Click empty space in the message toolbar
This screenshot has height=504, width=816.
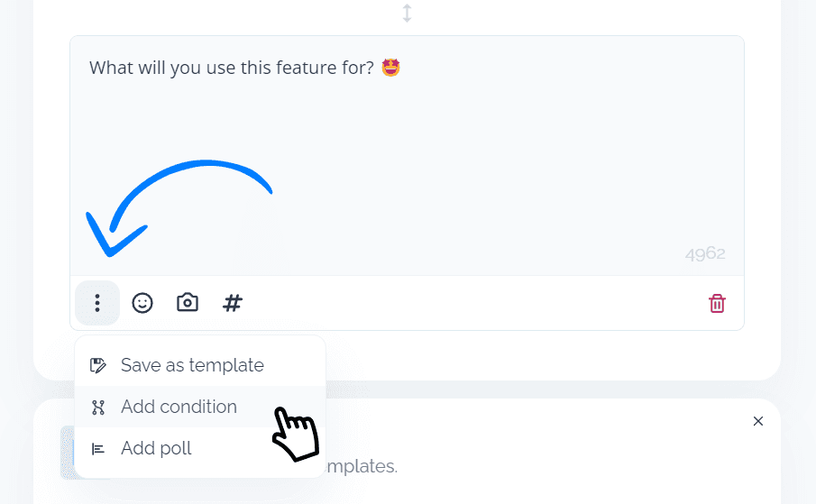point(468,303)
